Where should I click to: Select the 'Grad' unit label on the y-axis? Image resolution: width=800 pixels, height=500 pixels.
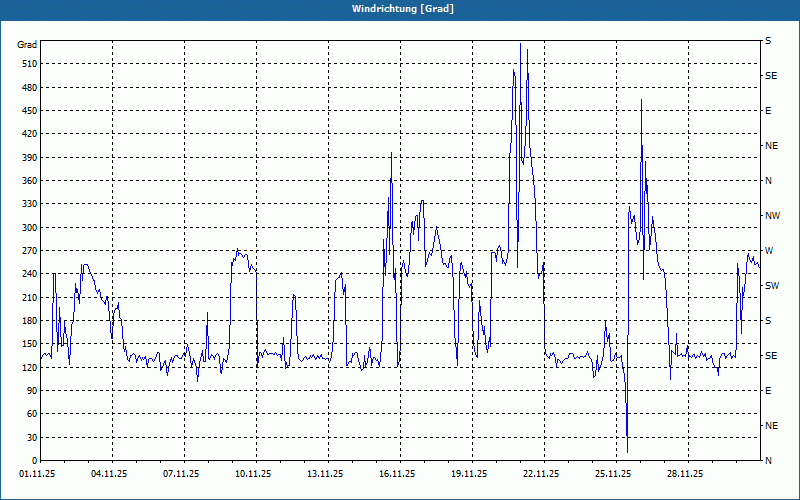[x=27, y=45]
